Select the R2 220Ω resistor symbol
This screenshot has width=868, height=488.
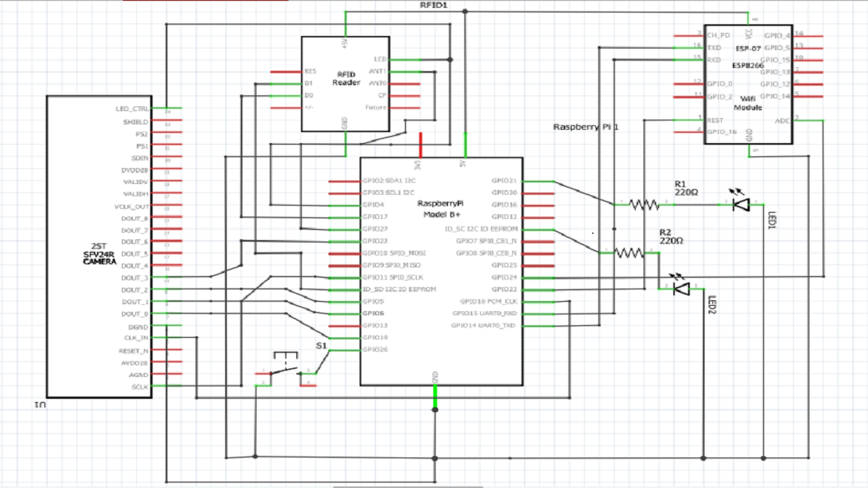[x=629, y=253]
